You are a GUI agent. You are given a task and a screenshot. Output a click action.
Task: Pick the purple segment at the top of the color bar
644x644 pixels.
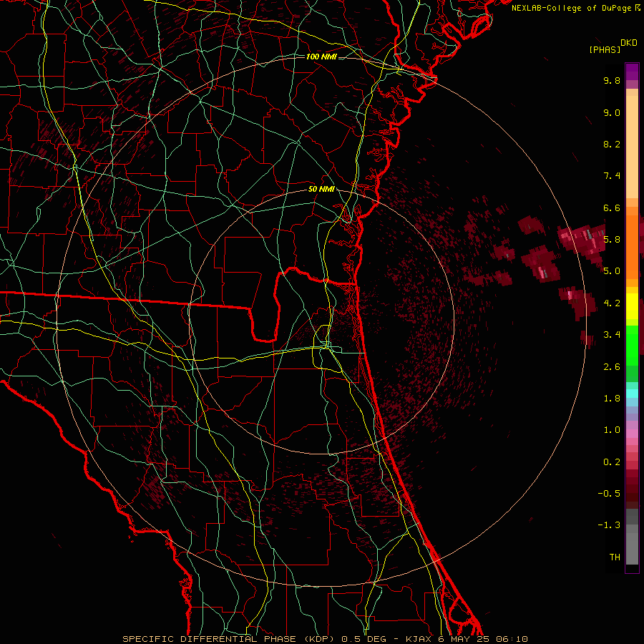tap(632, 72)
